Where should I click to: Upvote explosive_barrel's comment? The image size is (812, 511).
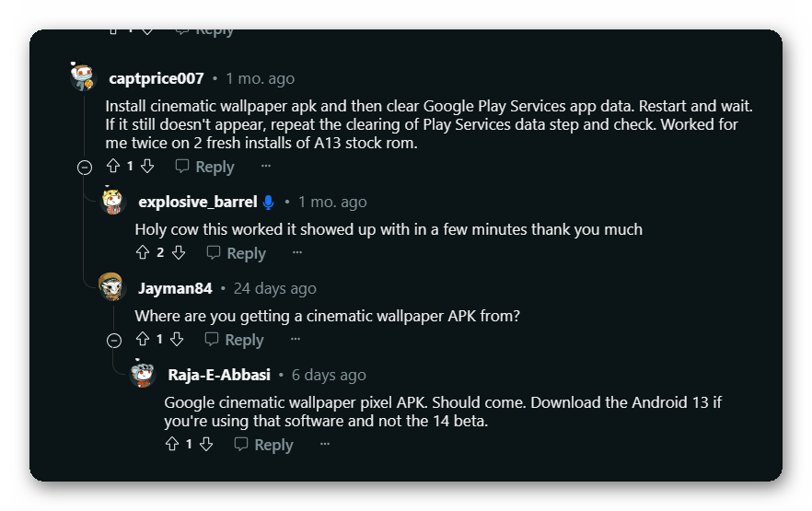click(143, 253)
